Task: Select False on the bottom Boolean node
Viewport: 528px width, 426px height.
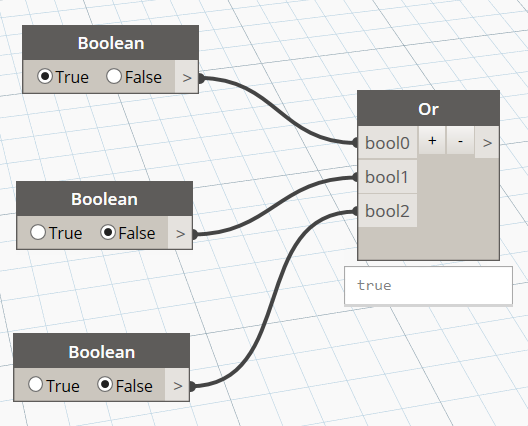Action: pos(105,384)
